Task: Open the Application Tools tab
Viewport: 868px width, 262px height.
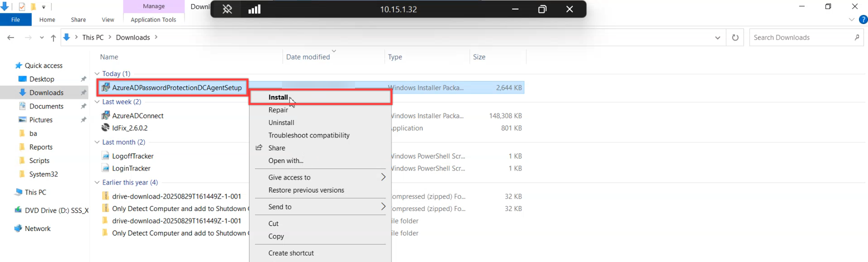Action: 153,20
